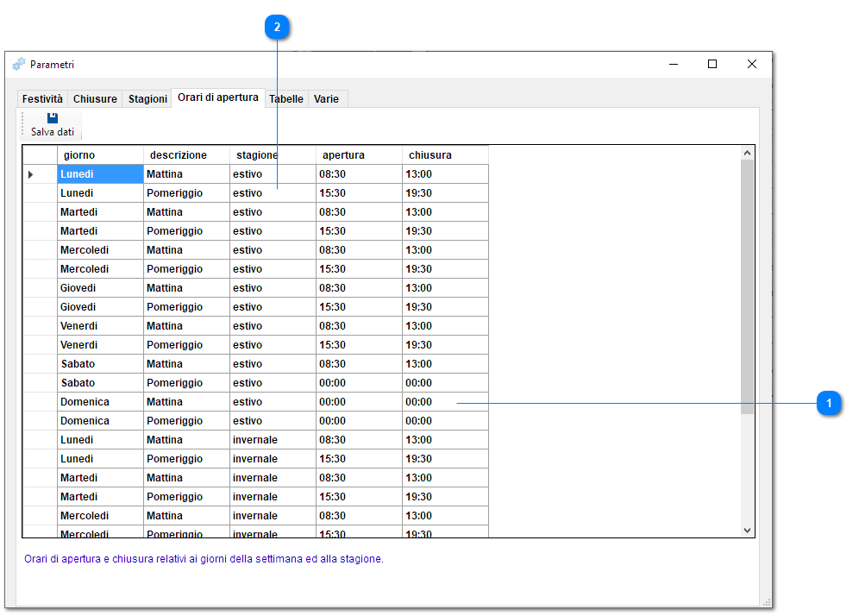859x616 pixels.
Task: Click apertura 15:30 for Mercoledi Pomeriggio estivo
Action: point(359,269)
